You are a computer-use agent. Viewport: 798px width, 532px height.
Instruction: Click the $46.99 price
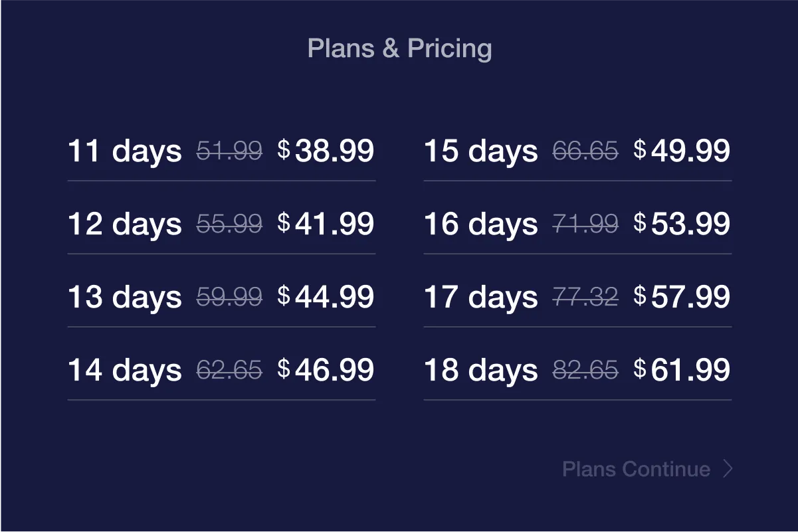326,370
